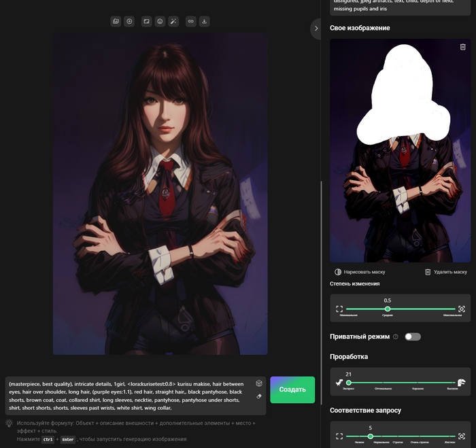
Task: Click the image gallery icon in top toolbar
Action: (x=116, y=21)
